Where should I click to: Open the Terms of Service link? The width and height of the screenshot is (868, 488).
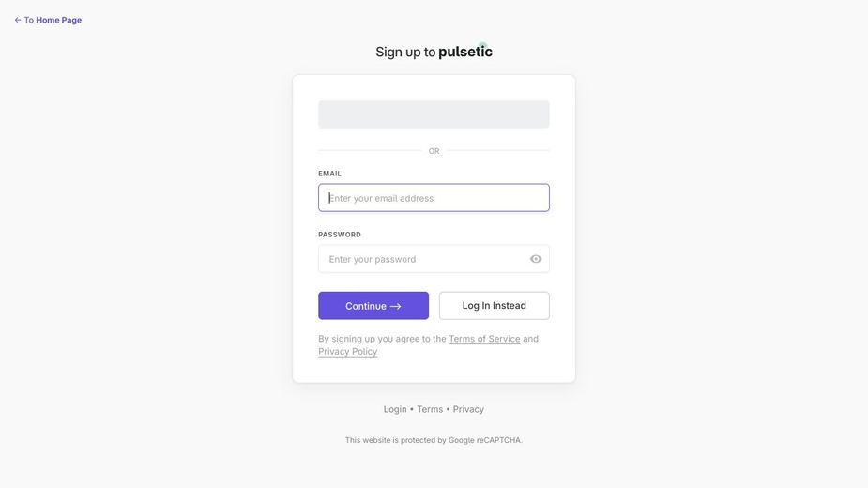[484, 339]
